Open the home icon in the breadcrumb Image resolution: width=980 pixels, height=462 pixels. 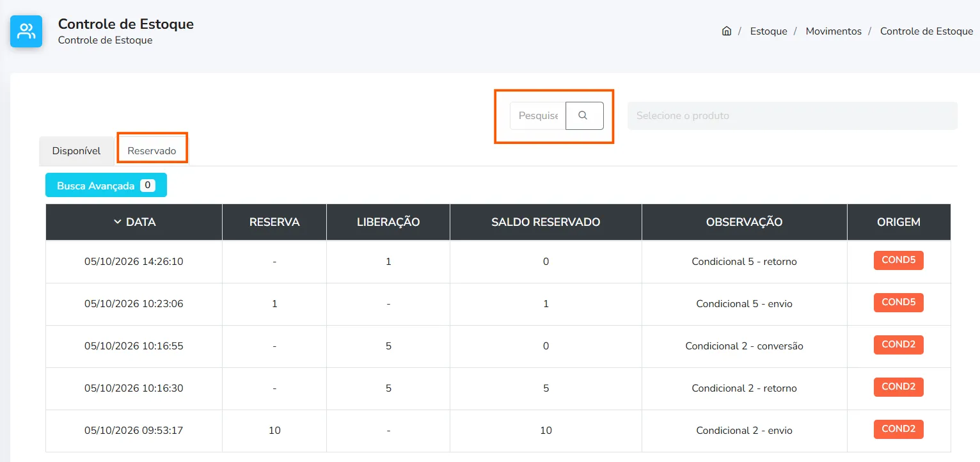click(x=727, y=31)
